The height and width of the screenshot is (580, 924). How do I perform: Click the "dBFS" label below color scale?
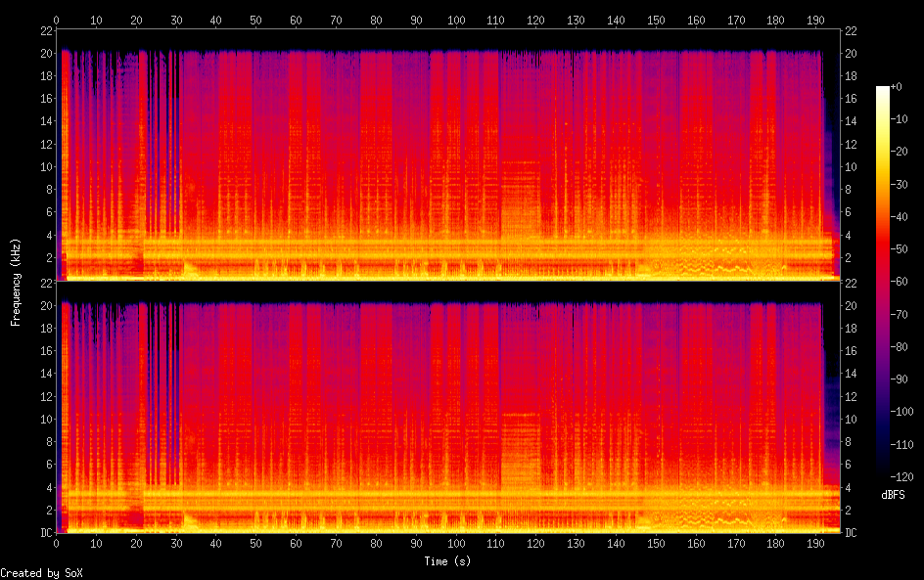click(893, 495)
